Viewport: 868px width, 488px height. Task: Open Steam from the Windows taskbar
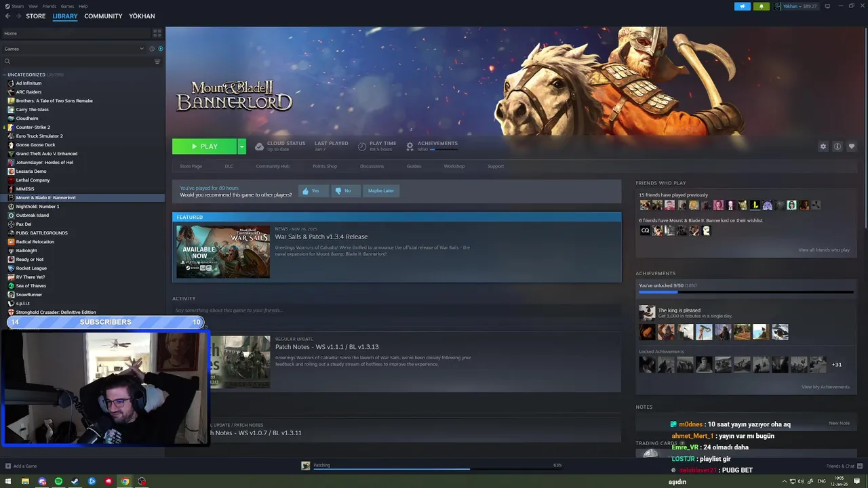pyautogui.click(x=75, y=481)
